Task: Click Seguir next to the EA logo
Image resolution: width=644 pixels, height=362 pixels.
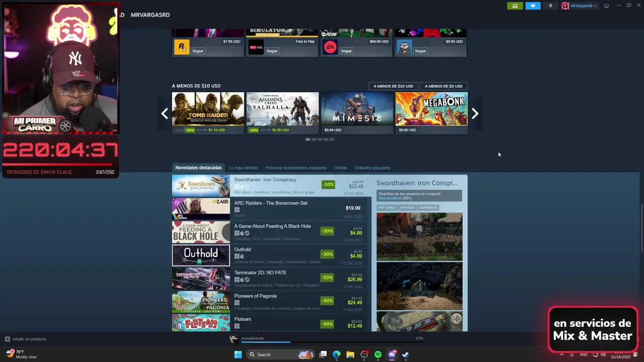Action: click(x=346, y=51)
